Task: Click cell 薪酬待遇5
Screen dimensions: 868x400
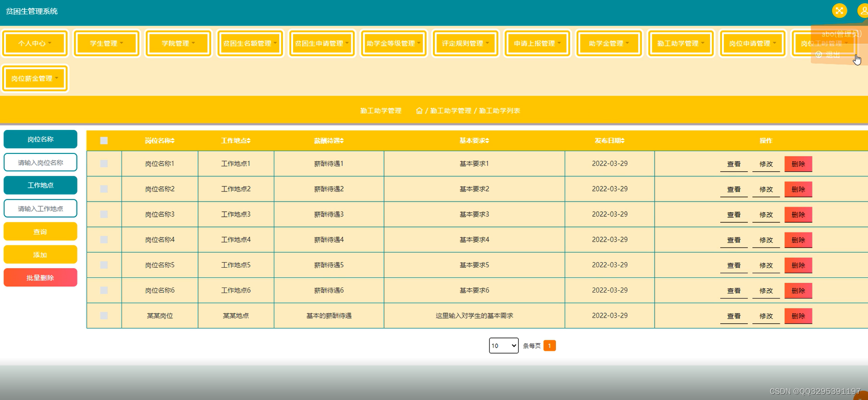Action: pos(329,265)
